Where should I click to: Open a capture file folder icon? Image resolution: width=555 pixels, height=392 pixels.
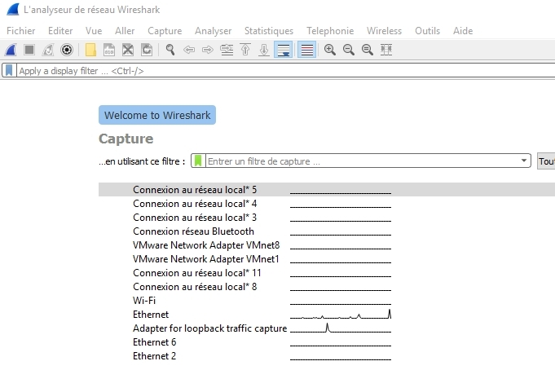pyautogui.click(x=90, y=50)
